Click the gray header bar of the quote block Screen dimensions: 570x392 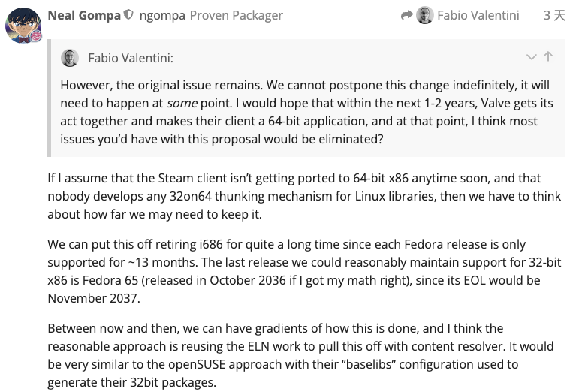tap(338, 57)
